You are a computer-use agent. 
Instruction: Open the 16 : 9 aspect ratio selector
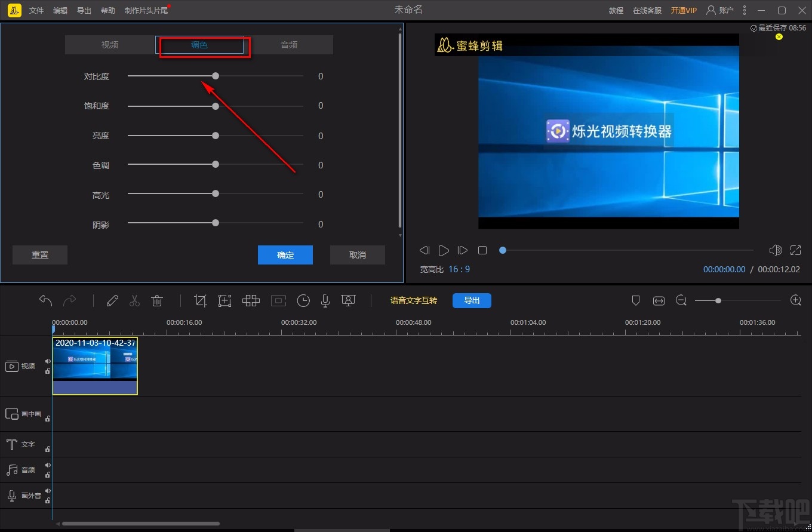click(x=459, y=269)
